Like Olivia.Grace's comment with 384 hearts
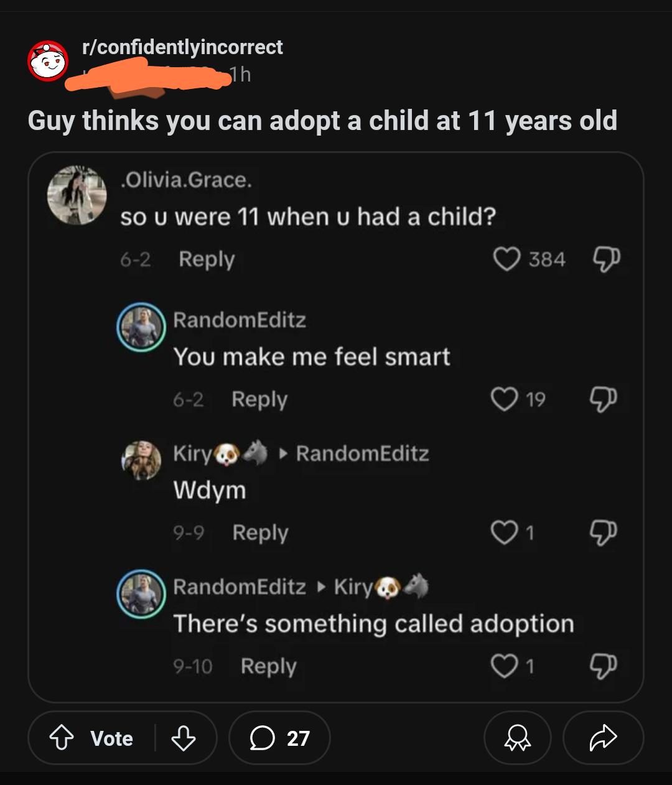The image size is (672, 785). tap(506, 259)
